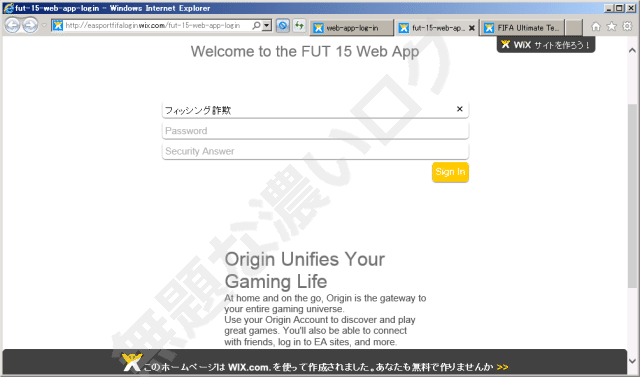Click the Wix logo in bottom banner

[131, 362]
